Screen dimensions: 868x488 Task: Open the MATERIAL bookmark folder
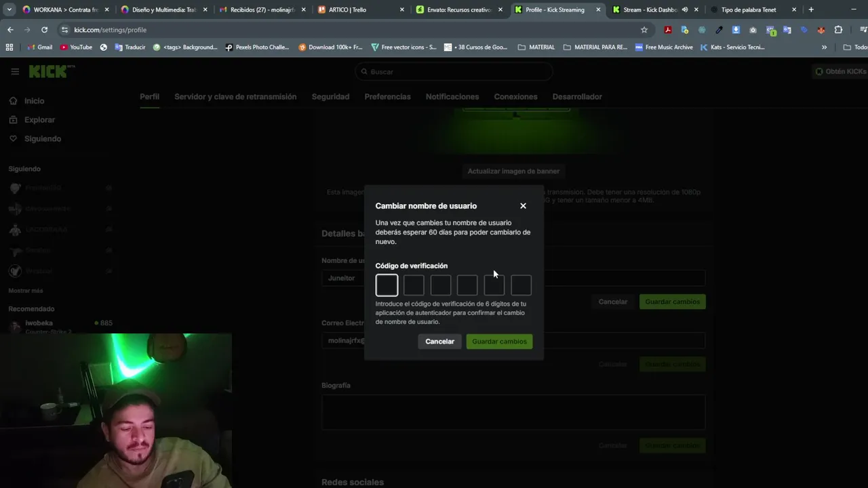(x=536, y=47)
